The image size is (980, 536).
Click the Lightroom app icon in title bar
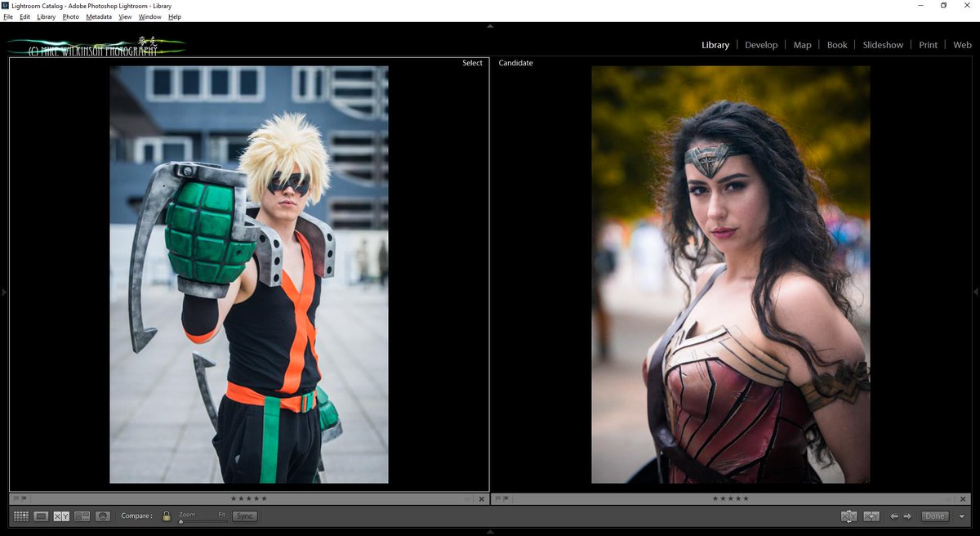6,6
